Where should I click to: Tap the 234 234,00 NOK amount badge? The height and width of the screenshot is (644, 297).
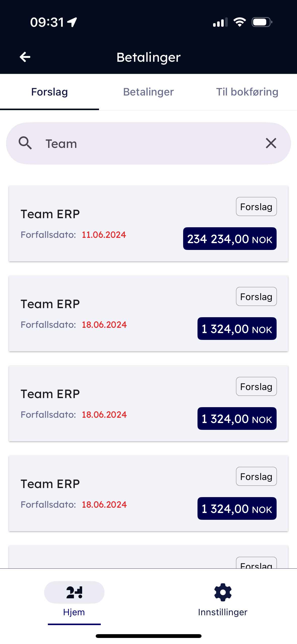pos(230,239)
